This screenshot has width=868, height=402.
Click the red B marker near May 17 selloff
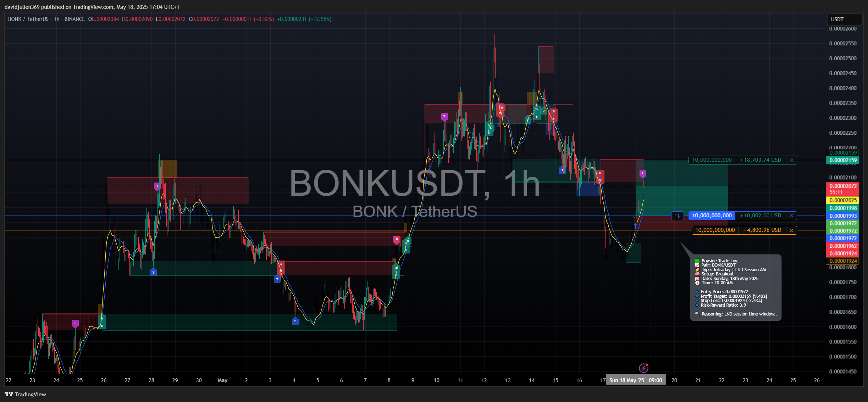pos(600,177)
